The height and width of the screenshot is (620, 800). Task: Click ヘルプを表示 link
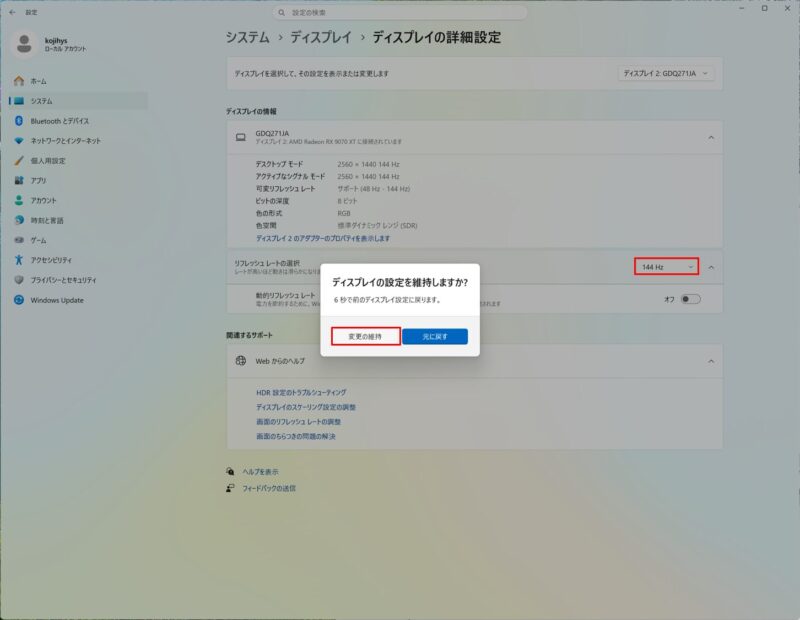tap(260, 472)
